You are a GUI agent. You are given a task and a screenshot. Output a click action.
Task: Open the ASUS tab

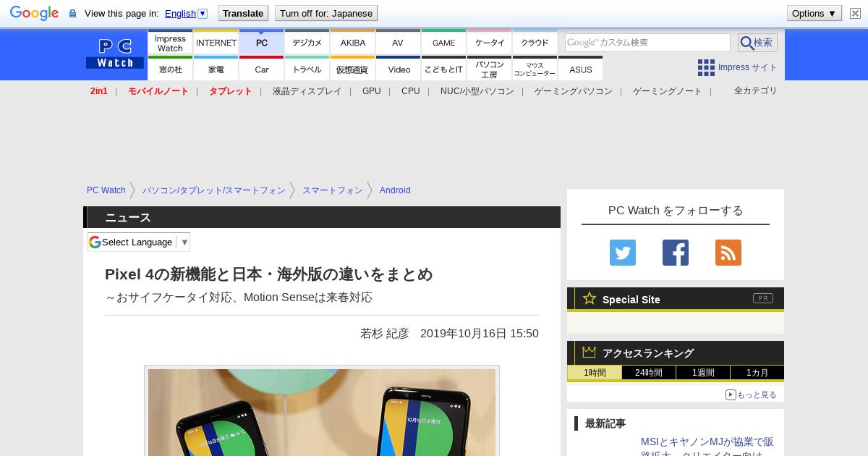(x=580, y=69)
